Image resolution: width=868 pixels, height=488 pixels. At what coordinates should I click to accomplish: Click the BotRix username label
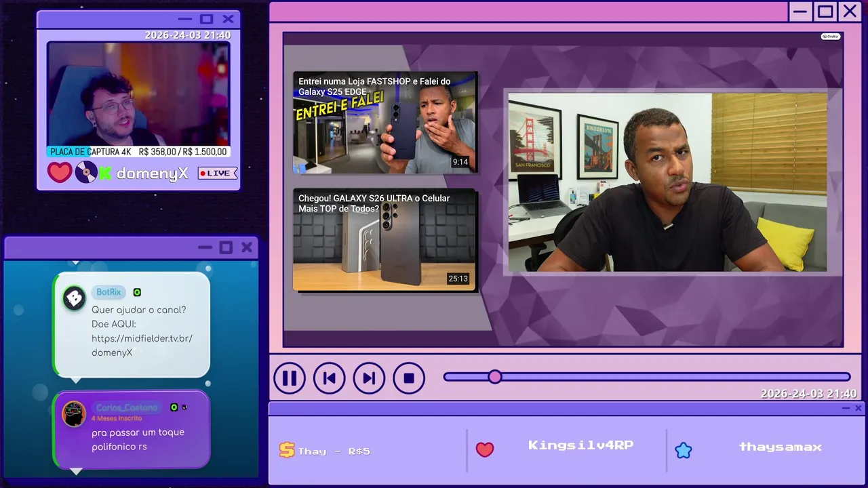[108, 292]
